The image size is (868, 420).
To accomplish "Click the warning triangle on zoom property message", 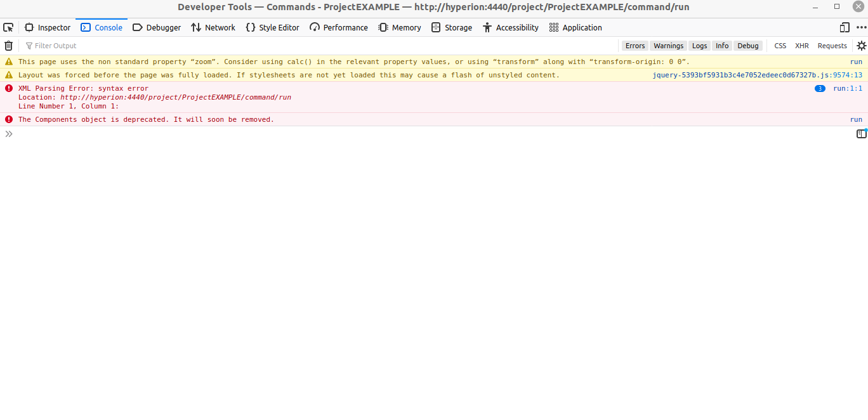I will coord(8,62).
